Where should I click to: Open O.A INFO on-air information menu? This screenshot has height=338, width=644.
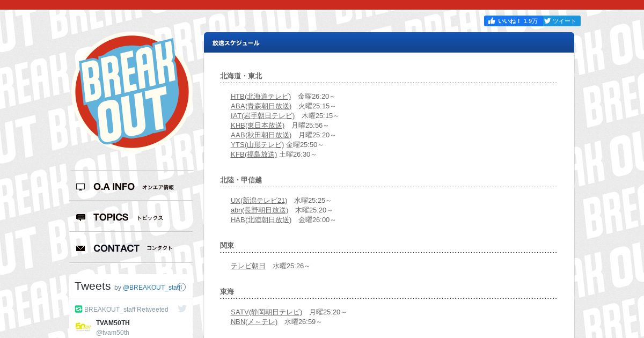click(131, 187)
